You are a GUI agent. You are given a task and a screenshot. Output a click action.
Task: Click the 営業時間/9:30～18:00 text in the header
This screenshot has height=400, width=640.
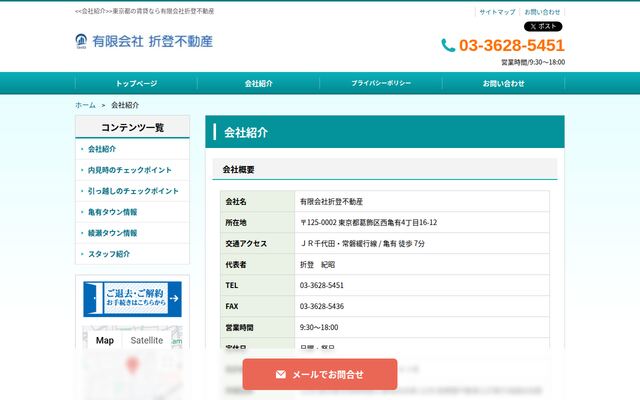(533, 62)
